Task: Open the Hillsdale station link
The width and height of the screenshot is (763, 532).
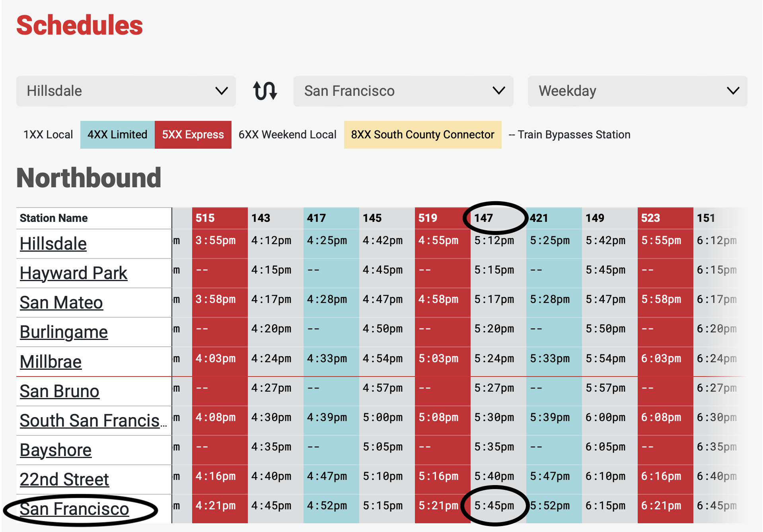Action: (53, 243)
